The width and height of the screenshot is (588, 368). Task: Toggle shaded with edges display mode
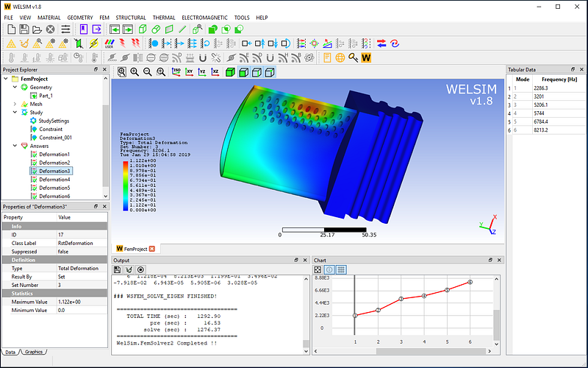244,72
